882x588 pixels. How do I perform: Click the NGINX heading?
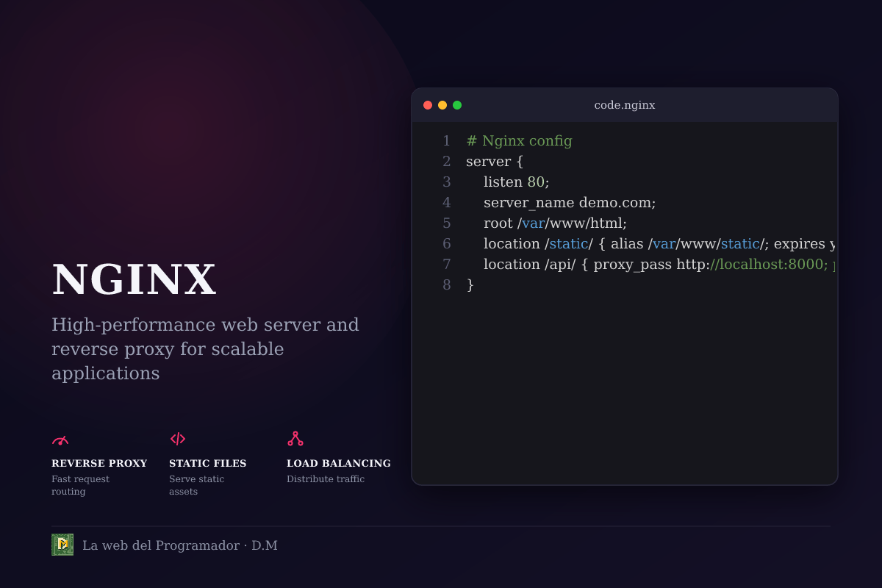click(x=134, y=280)
